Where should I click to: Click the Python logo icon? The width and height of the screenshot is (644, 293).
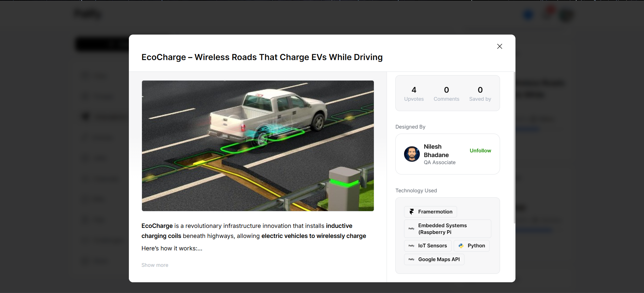coord(461,246)
